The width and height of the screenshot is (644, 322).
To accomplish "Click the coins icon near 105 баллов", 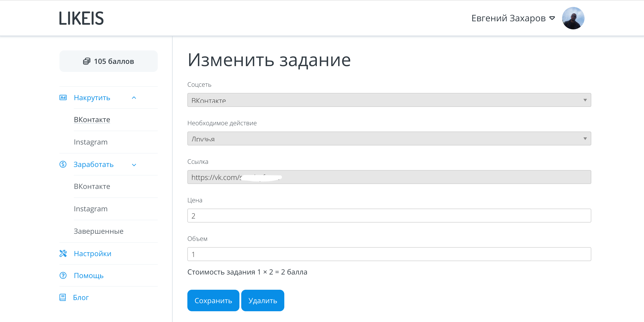I will [86, 61].
